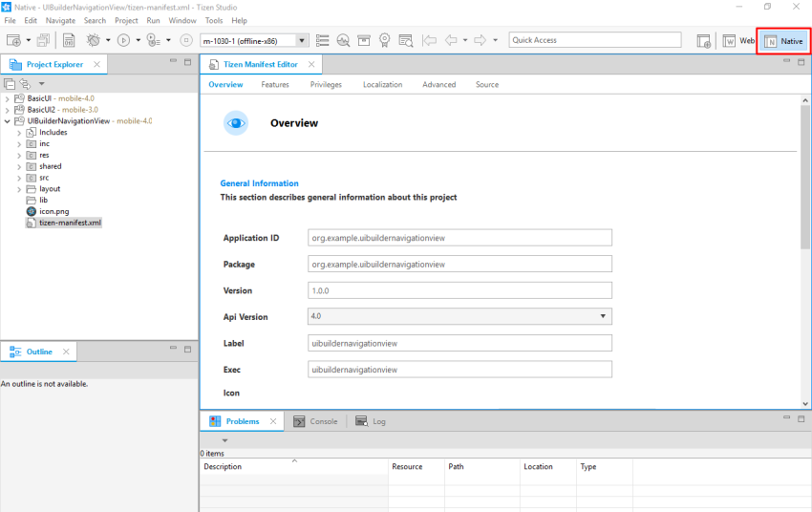Viewport: 812px width, 512px height.
Task: Switch to the Web perspective
Action: pyautogui.click(x=738, y=41)
